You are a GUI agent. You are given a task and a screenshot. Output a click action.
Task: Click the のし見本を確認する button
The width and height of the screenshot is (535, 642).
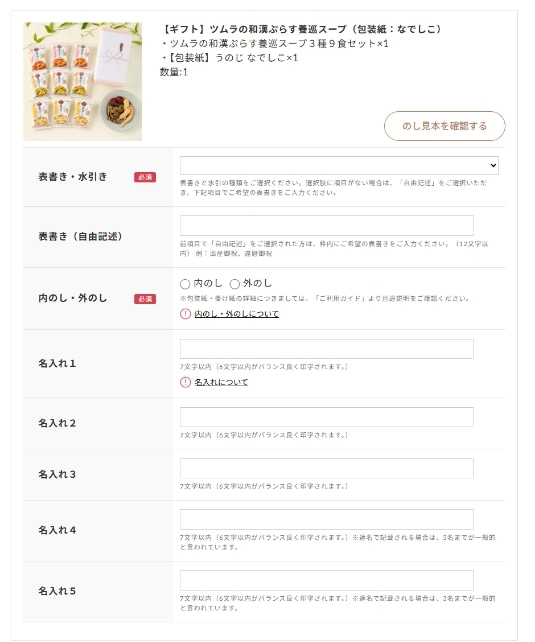point(445,126)
